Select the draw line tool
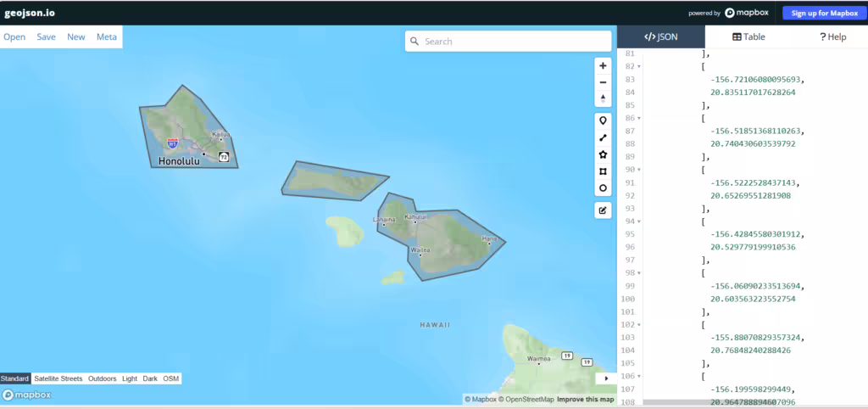Image resolution: width=868 pixels, height=409 pixels. click(603, 137)
